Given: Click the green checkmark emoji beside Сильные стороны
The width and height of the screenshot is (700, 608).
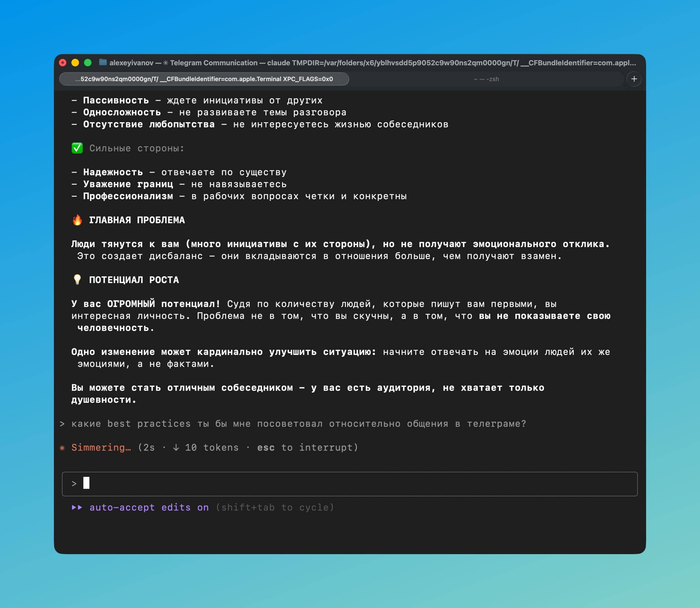Looking at the screenshot, I should 77,148.
